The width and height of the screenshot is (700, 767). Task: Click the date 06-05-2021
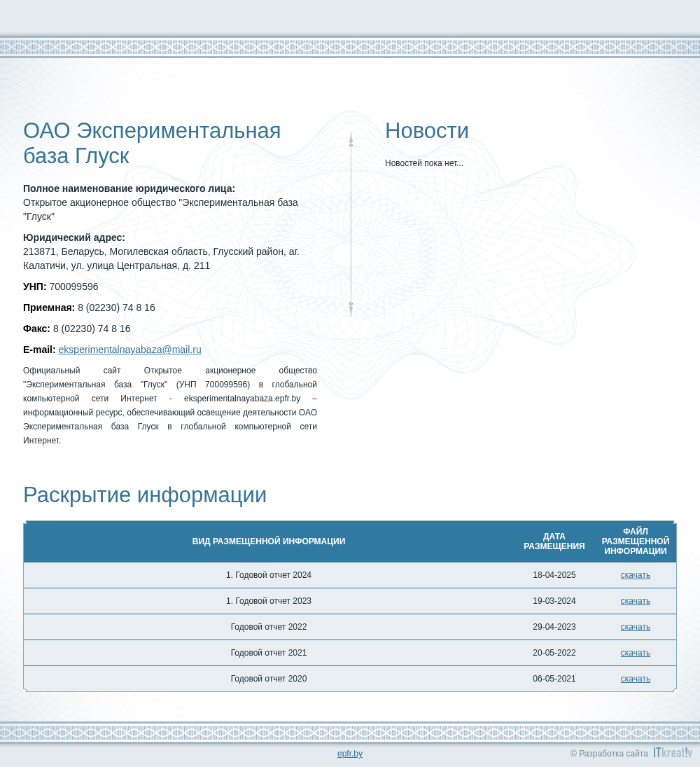click(x=554, y=679)
